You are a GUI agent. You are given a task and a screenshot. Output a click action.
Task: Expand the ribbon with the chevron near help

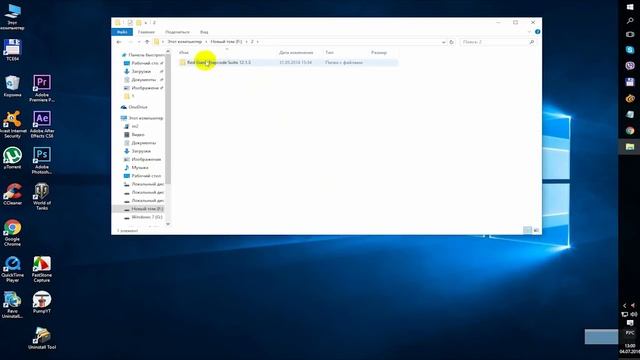pos(529,32)
